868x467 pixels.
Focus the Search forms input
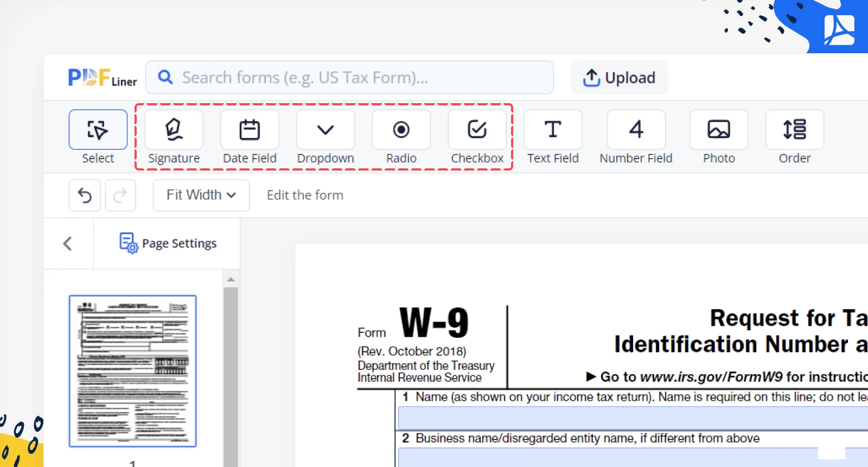[350, 77]
